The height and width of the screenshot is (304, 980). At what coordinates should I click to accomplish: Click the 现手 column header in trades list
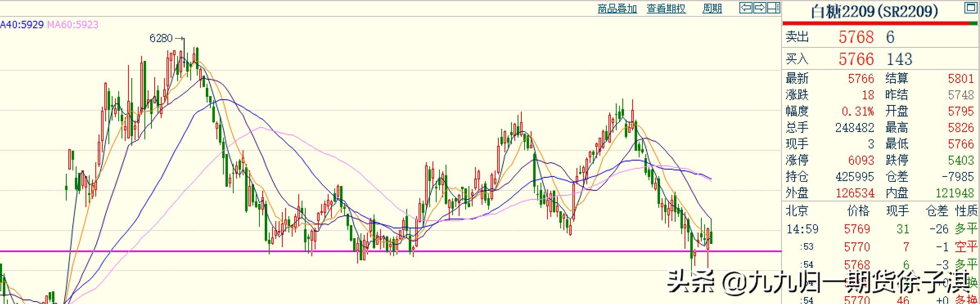click(897, 211)
